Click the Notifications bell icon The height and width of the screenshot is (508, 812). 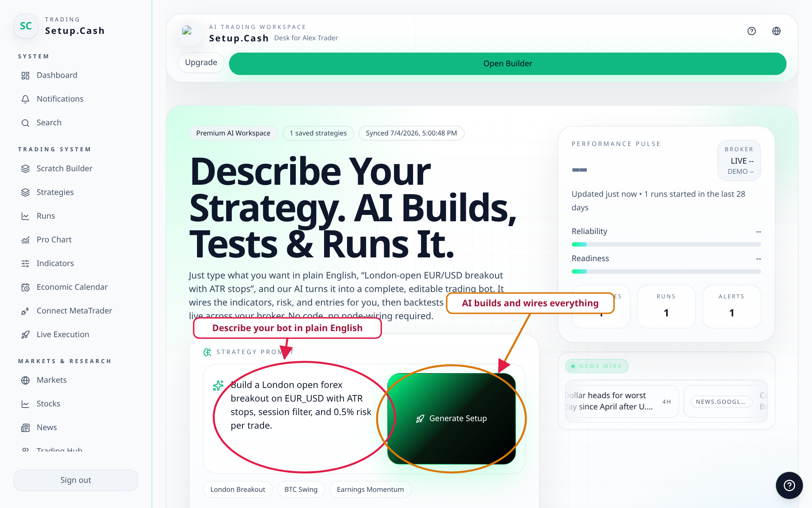pyautogui.click(x=25, y=99)
